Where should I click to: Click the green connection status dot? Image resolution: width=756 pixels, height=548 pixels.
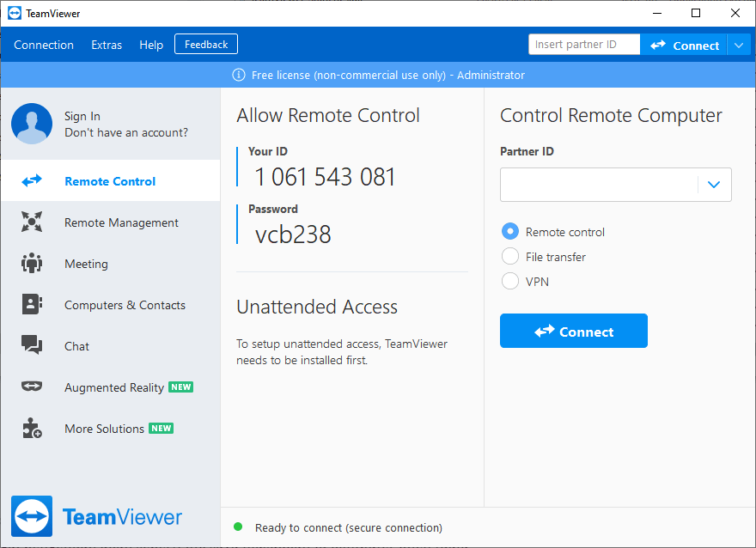click(238, 527)
